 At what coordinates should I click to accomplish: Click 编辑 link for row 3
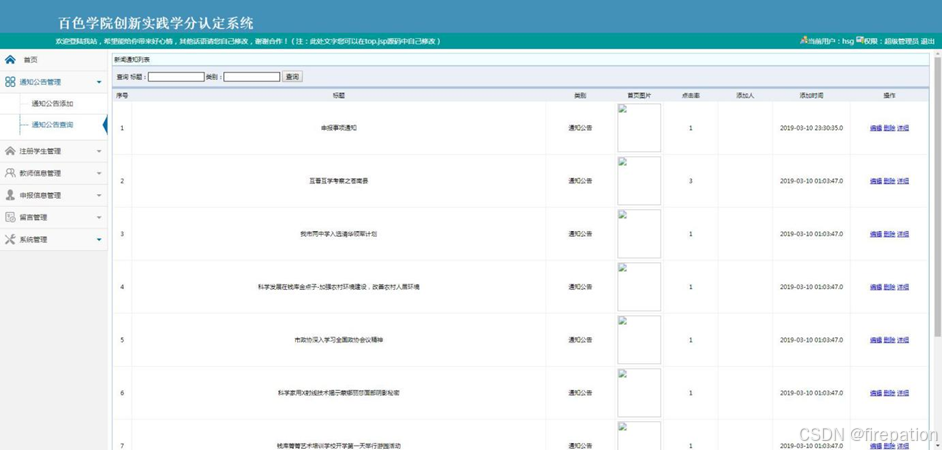click(875, 234)
